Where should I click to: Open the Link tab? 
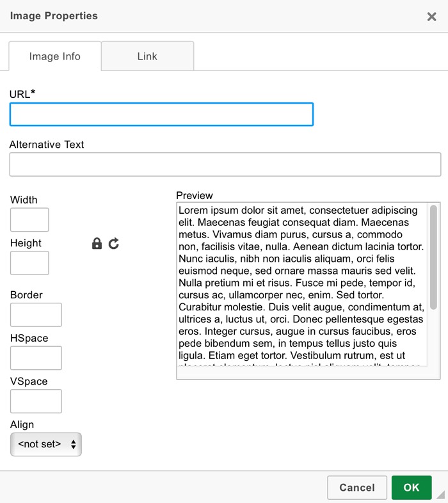click(x=147, y=56)
